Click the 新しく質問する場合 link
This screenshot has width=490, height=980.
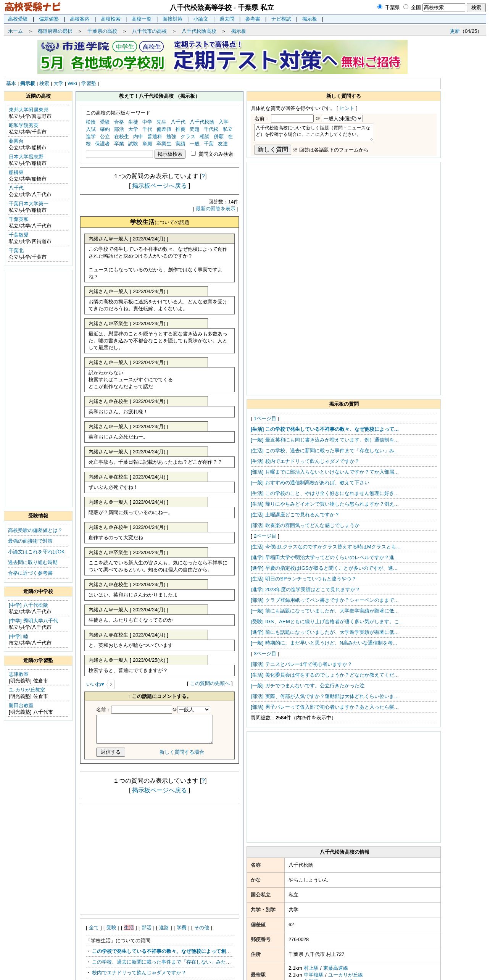[182, 752]
